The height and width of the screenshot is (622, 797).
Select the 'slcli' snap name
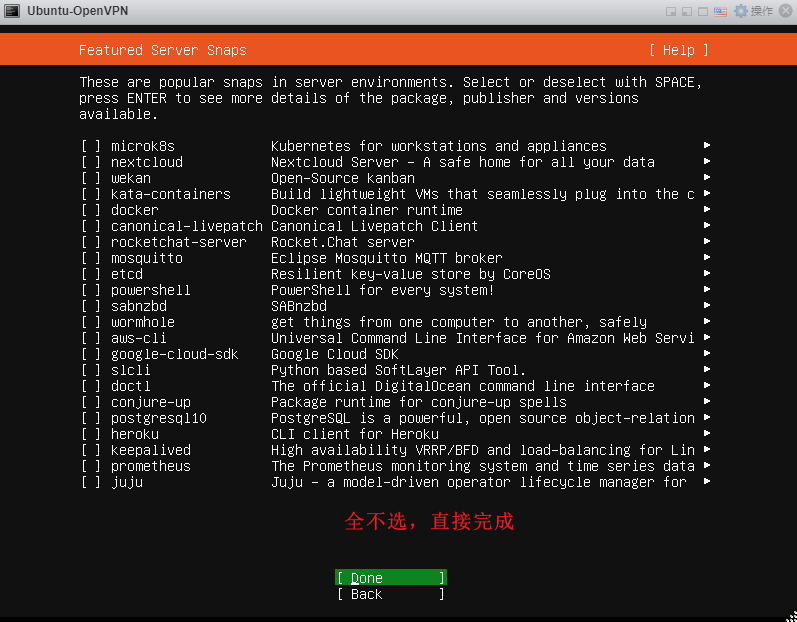point(131,370)
